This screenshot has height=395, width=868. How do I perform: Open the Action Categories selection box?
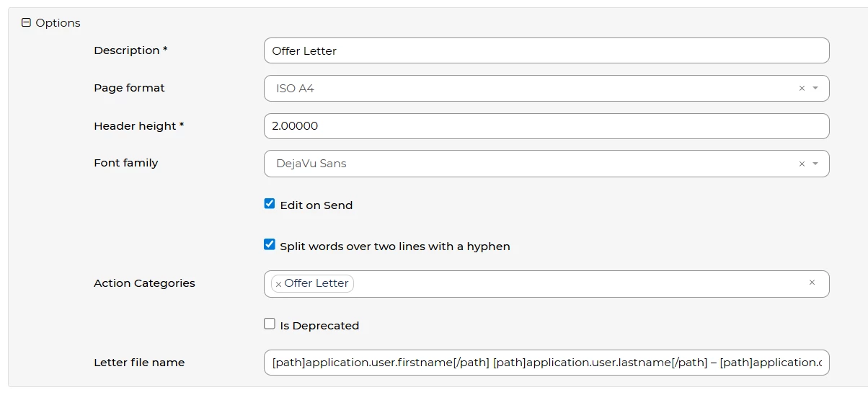(577, 284)
